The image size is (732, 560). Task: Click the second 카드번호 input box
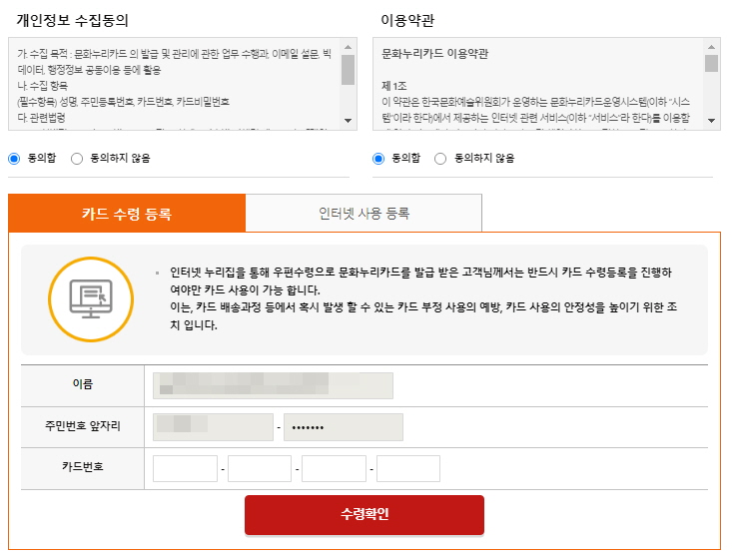[x=260, y=468]
